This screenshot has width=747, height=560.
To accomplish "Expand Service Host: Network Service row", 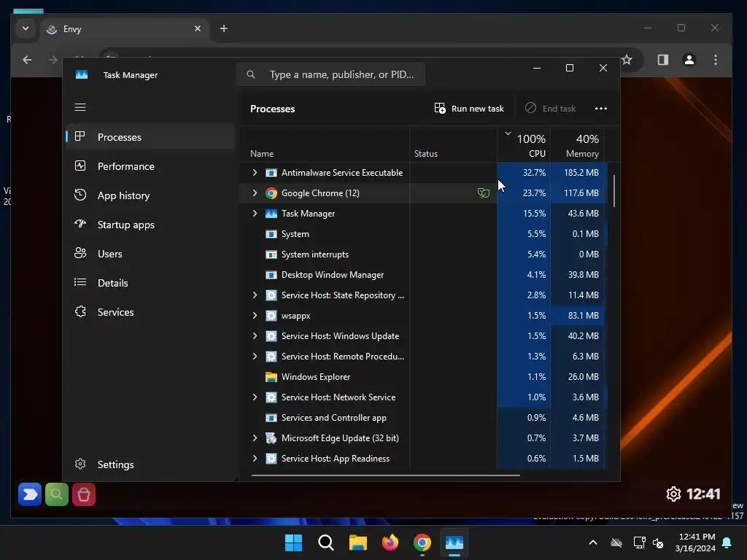I will coord(255,397).
